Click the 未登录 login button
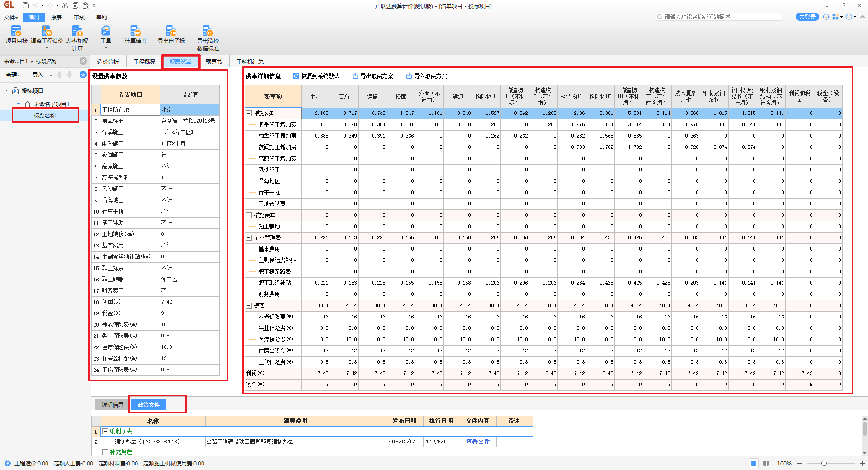Viewport: 868px width, 470px height. 807,17
